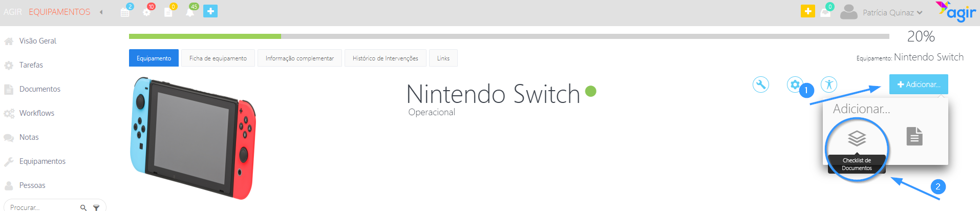This screenshot has width=980, height=211.
Task: Open the Patrícia Quinaz user dropdown
Action: coord(892,13)
